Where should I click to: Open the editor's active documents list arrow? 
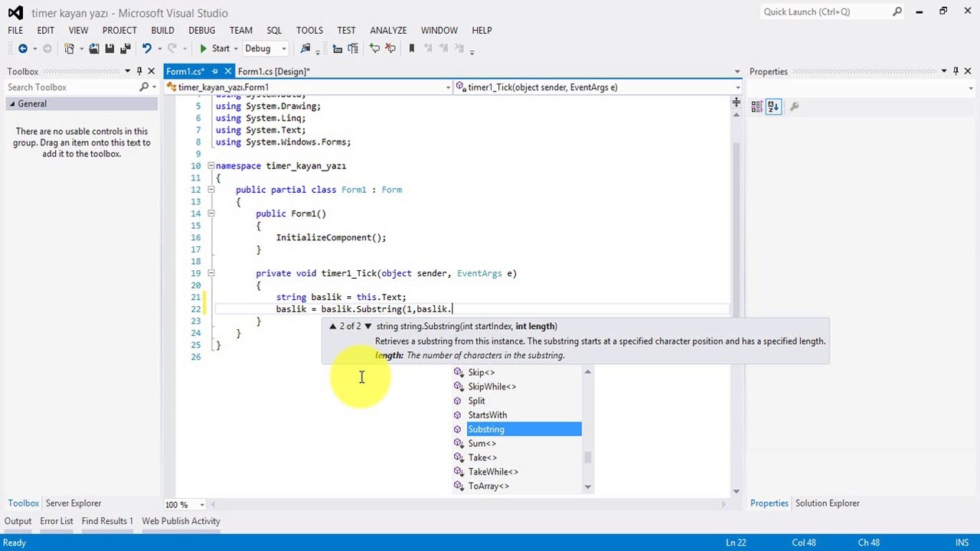pos(737,72)
